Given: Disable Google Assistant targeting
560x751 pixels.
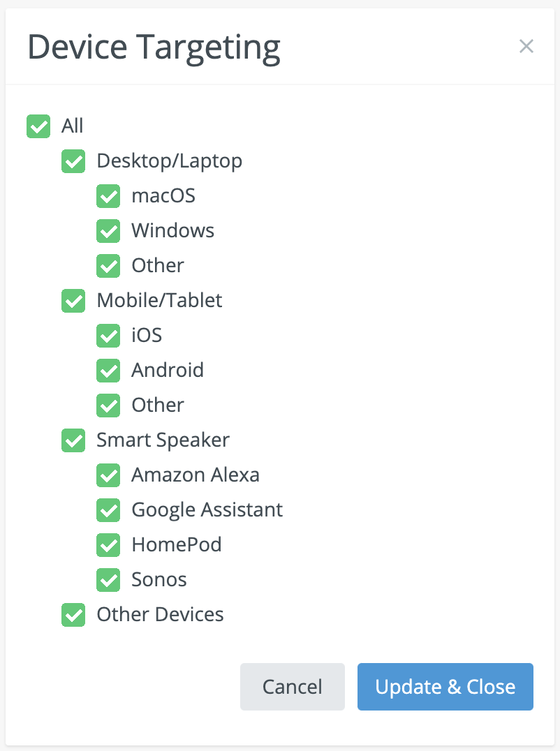Looking at the screenshot, I should (x=108, y=510).
